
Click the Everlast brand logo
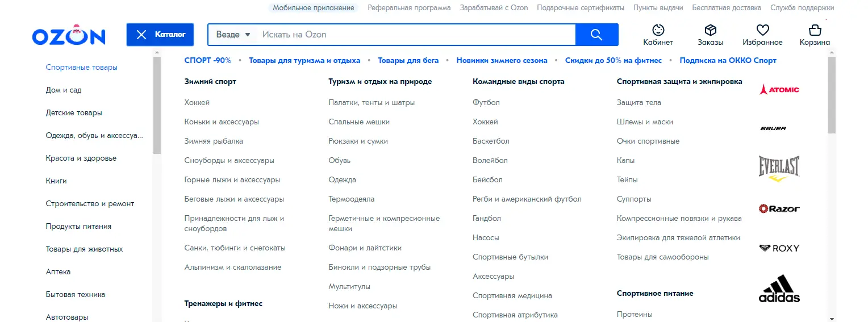point(779,168)
